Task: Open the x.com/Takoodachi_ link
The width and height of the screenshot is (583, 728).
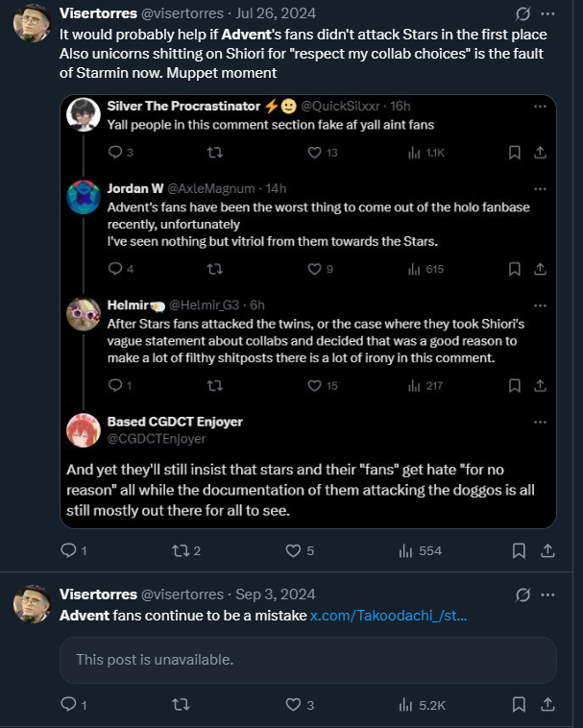Action: pos(389,616)
